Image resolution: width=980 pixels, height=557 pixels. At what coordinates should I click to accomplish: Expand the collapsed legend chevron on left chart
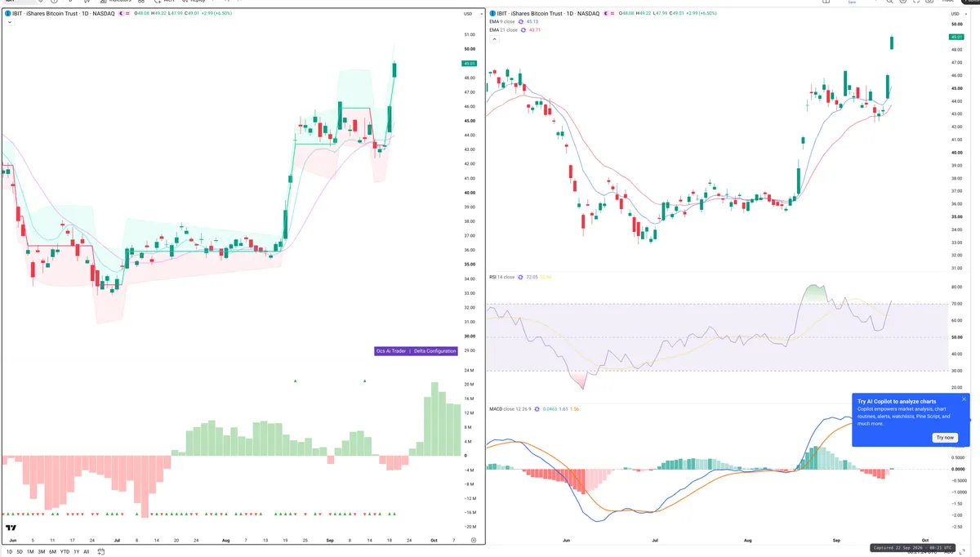coord(9,22)
